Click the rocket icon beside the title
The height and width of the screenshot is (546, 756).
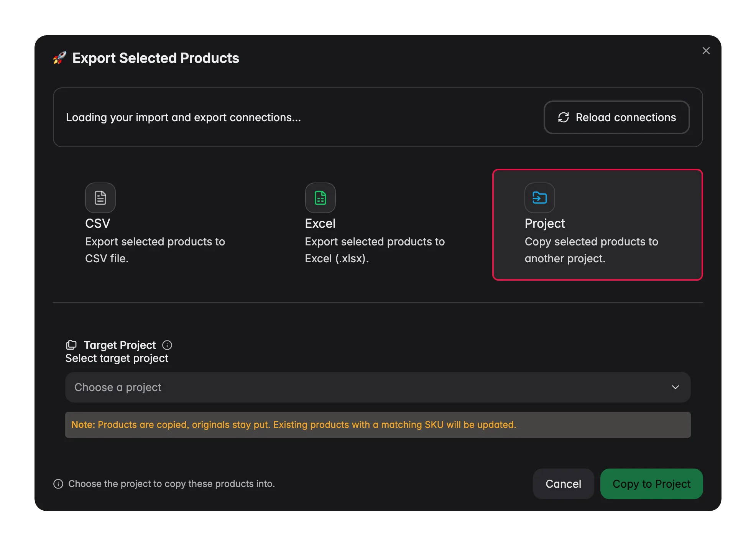click(x=59, y=58)
